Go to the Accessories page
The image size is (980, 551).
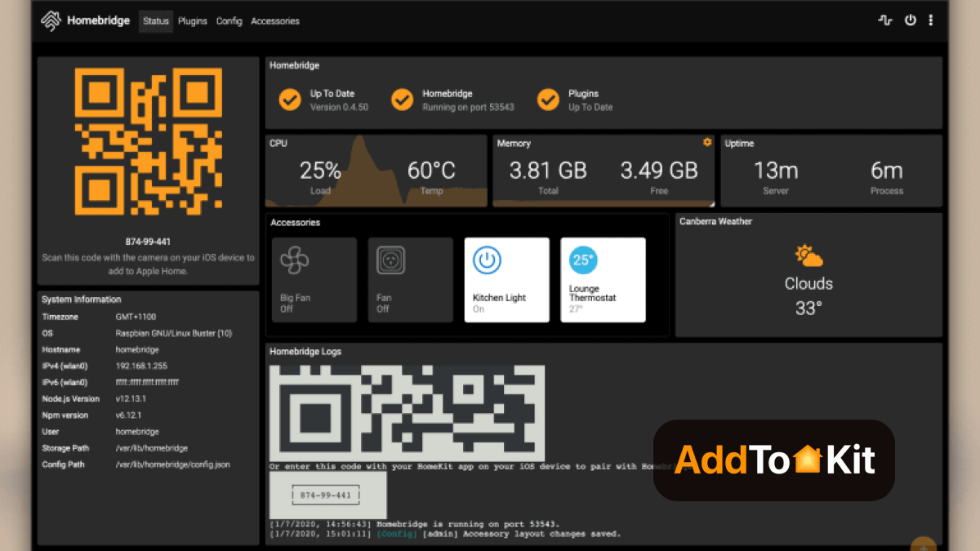coord(274,21)
